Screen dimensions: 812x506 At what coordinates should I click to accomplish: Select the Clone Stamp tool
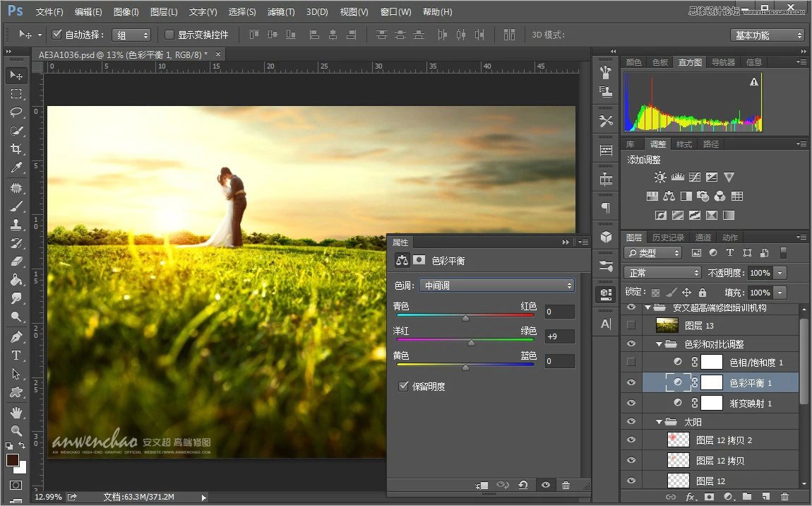16,225
